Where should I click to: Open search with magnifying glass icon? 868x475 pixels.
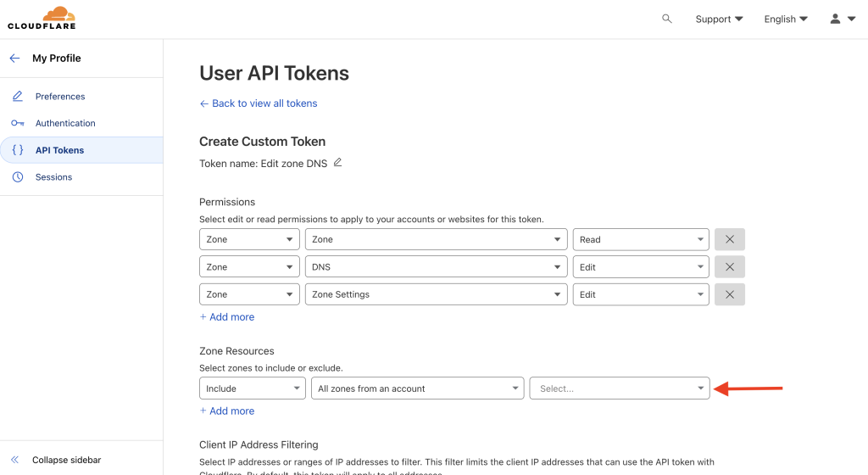click(x=666, y=19)
